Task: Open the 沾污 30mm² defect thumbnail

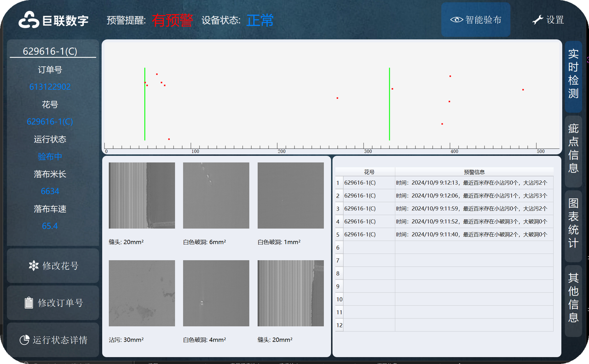Action: coord(142,293)
